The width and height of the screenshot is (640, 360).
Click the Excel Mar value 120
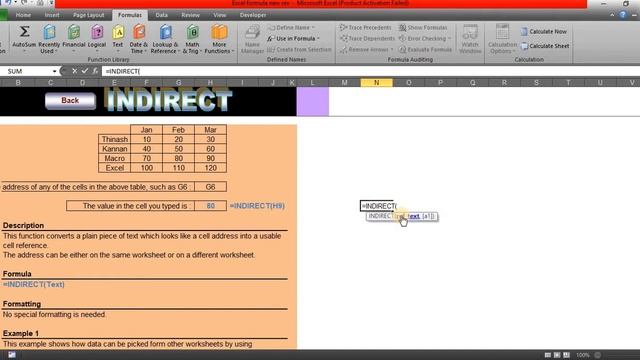[210, 168]
